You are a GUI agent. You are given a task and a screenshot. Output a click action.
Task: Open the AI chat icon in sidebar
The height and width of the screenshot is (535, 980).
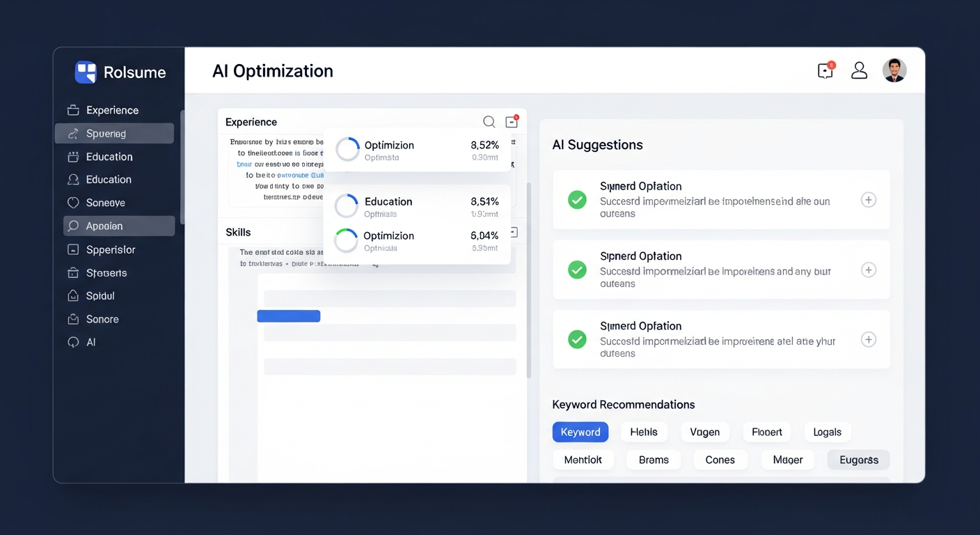pos(73,342)
